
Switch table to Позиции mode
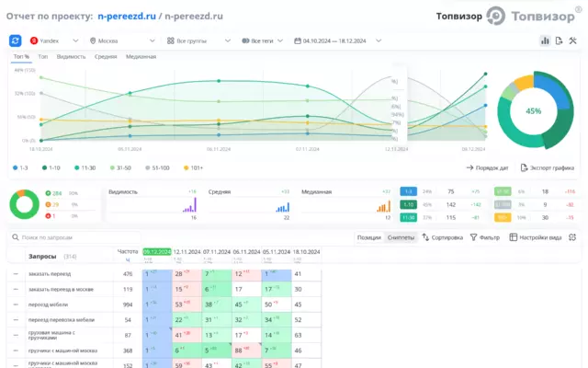368,237
